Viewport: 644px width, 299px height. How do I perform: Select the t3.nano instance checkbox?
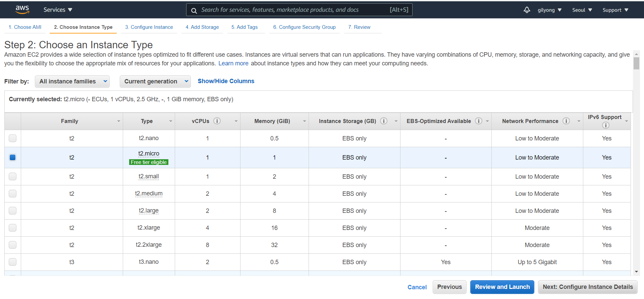12,262
